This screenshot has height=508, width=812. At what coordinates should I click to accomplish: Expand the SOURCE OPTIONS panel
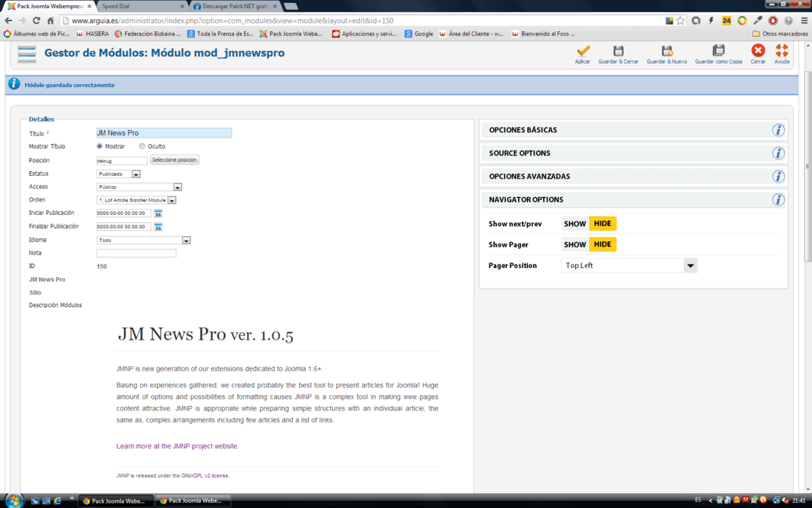pyautogui.click(x=633, y=154)
